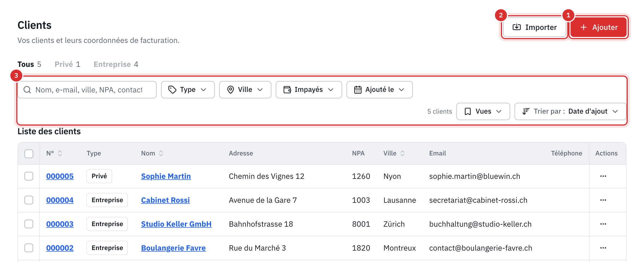This screenshot has width=644, height=262.
Task: Open actions menu for Cabinet Rossi
Action: coord(603,200)
